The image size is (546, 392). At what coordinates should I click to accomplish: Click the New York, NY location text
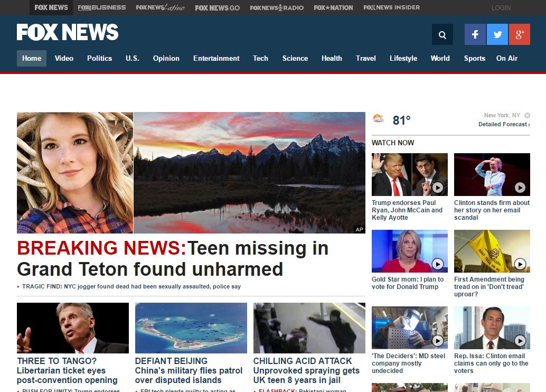(x=502, y=115)
